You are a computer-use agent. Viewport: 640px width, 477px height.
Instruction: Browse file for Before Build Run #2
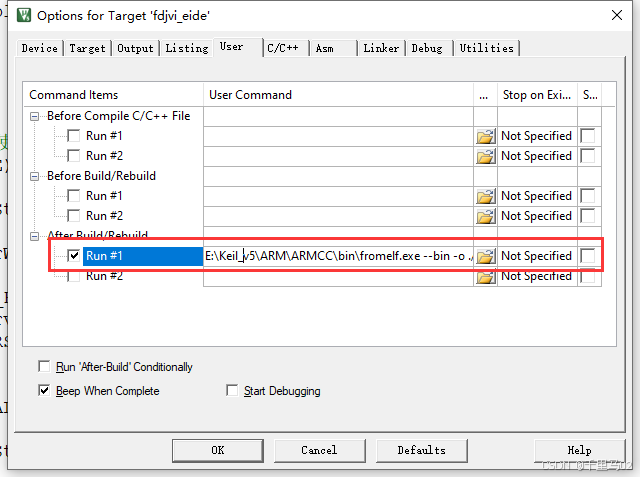tap(485, 216)
